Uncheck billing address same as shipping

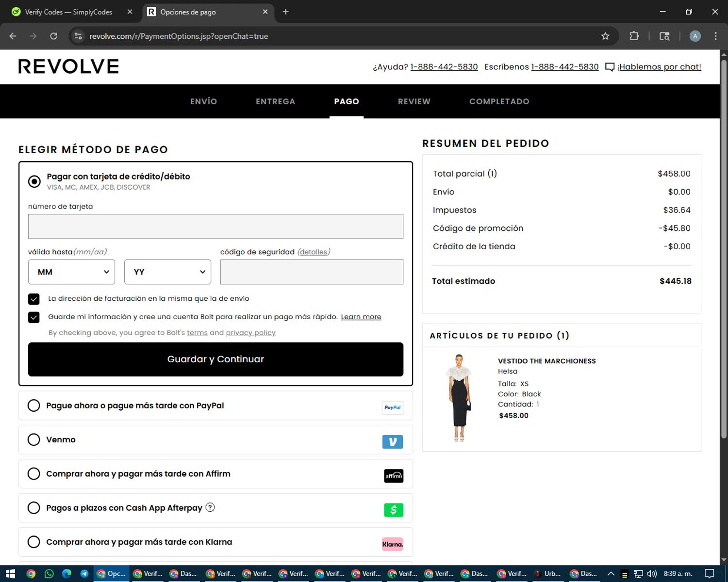34,299
